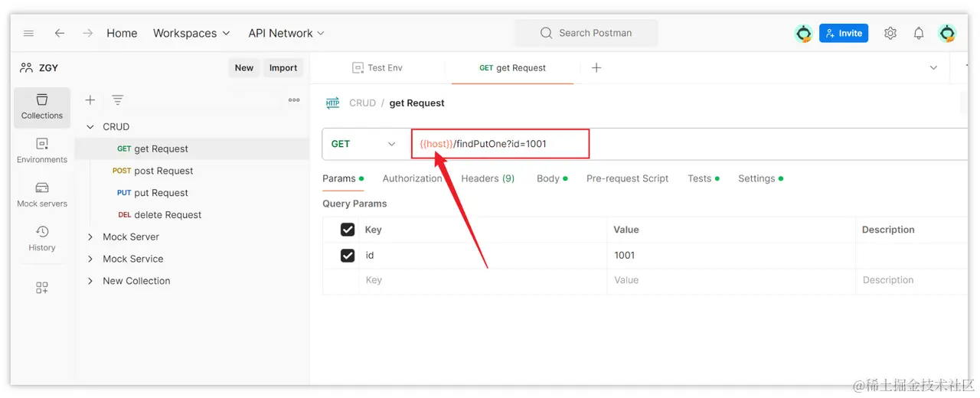Open Collections in the sidebar
Screen dimensions: 980x398
coord(42,107)
